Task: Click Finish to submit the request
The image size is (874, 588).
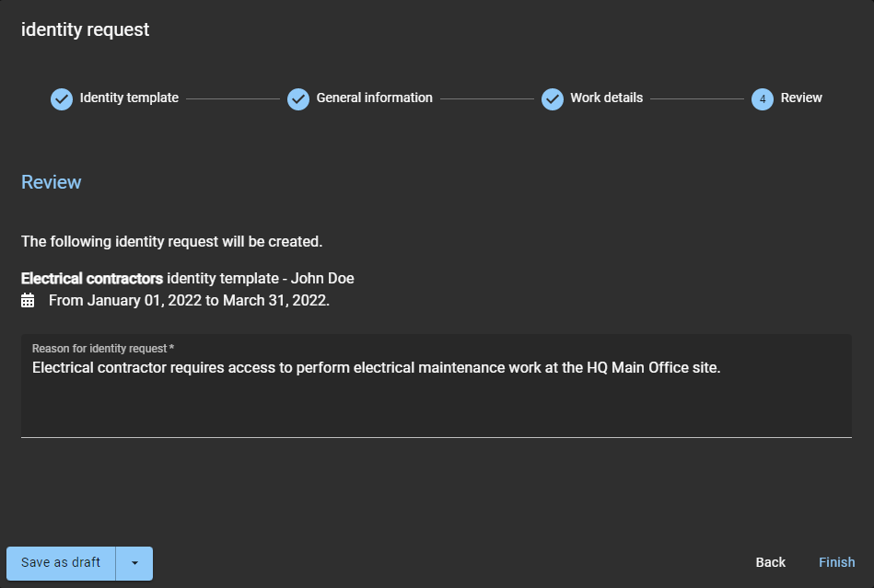Action: (x=836, y=562)
